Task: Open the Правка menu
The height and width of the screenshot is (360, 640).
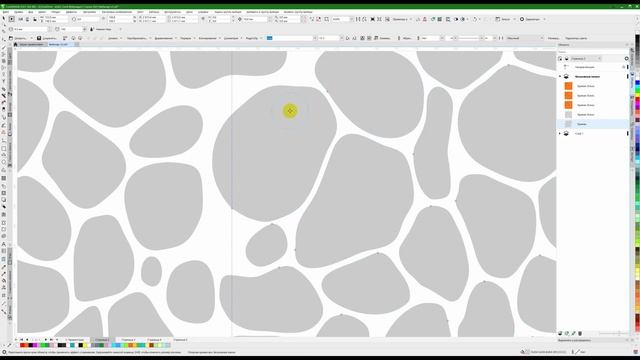Action: [x=18, y=12]
